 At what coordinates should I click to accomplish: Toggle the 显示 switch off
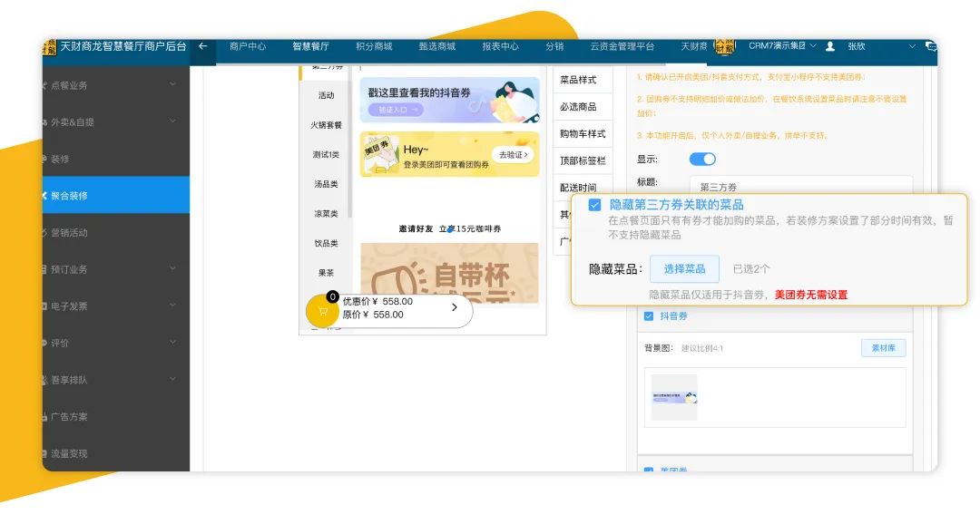pyautogui.click(x=702, y=160)
